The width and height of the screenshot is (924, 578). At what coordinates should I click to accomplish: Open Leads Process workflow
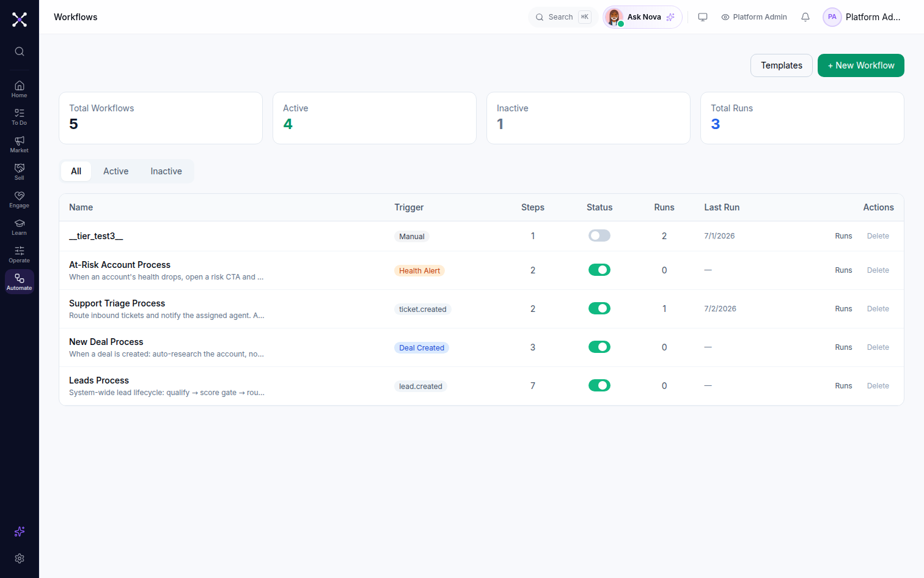pos(99,380)
